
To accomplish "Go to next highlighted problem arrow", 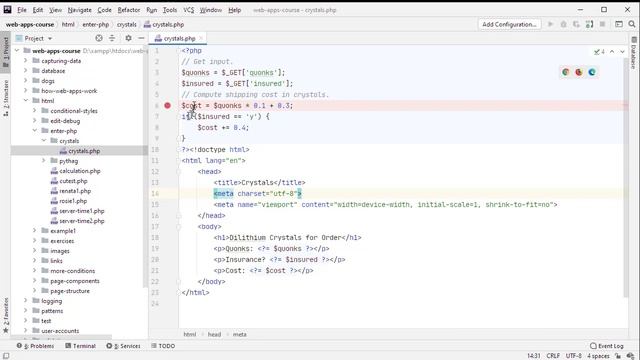I will pos(622,52).
